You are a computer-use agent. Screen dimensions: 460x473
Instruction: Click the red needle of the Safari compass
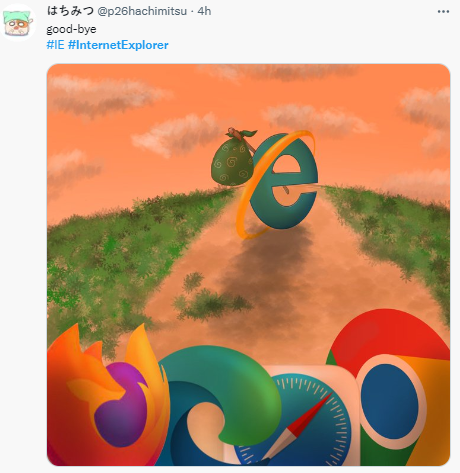309,415
